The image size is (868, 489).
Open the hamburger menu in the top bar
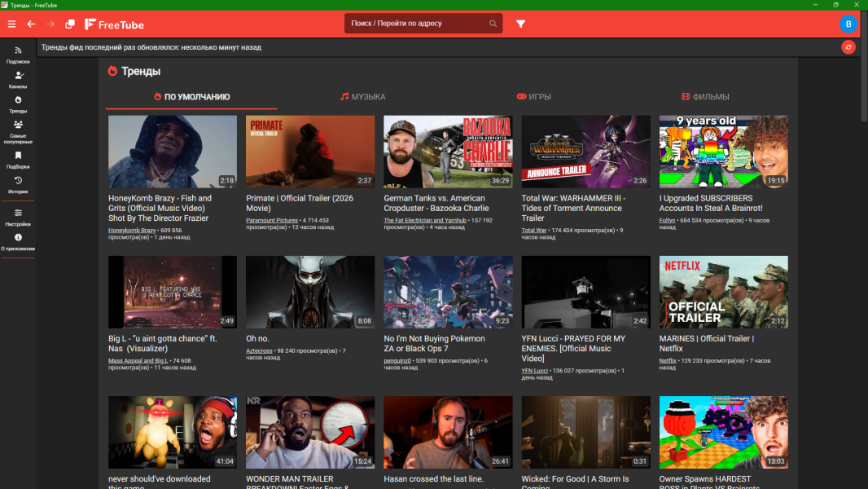coord(11,24)
